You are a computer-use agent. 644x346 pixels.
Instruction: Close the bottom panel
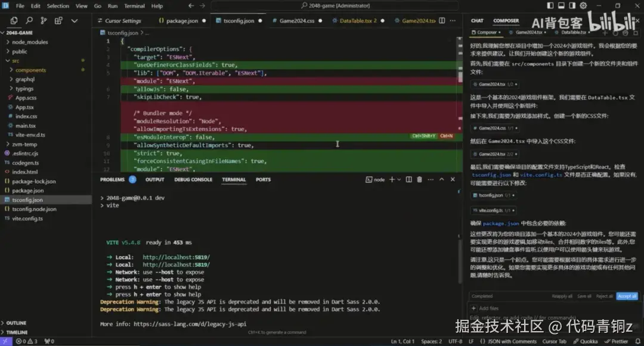(453, 180)
